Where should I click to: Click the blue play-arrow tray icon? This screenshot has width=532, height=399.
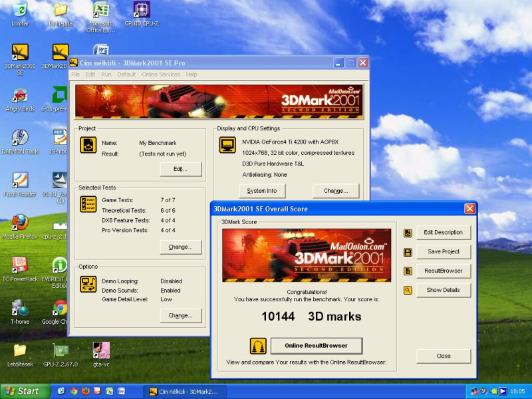[503, 391]
